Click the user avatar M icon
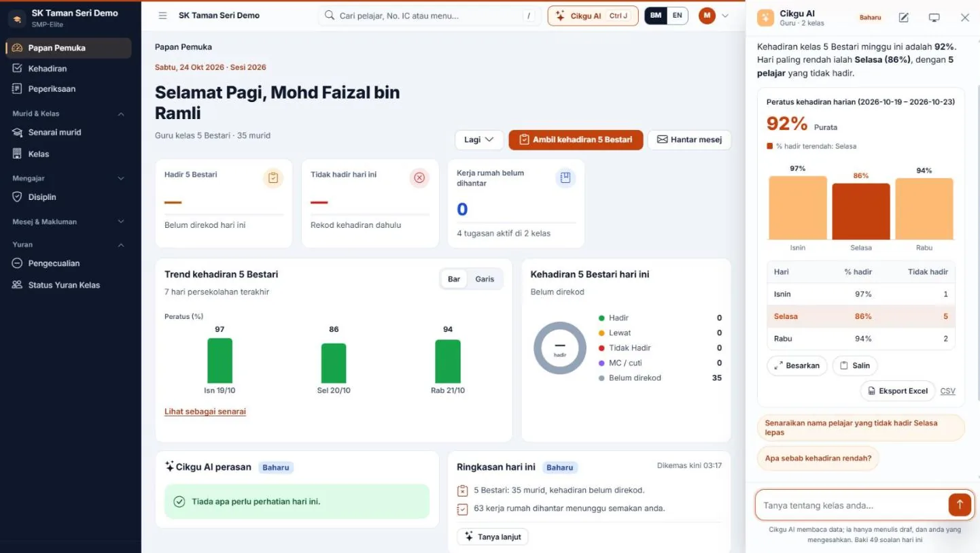The width and height of the screenshot is (980, 553). [707, 16]
